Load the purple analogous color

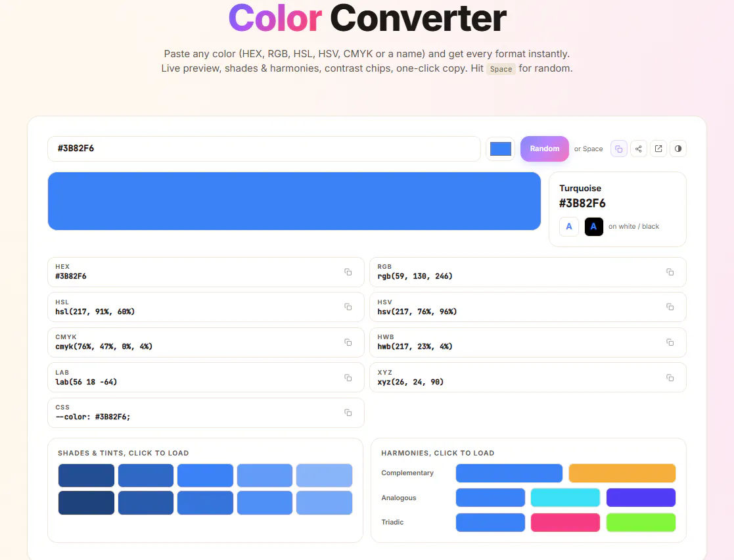click(x=641, y=498)
